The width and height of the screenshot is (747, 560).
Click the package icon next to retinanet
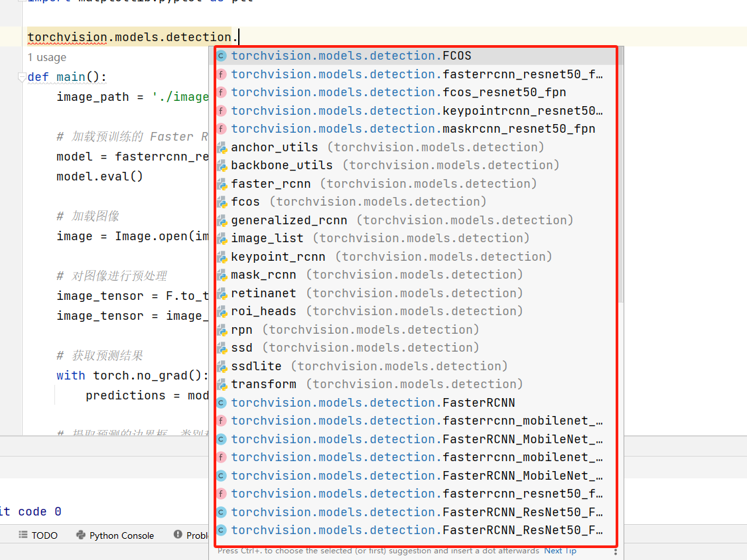pyautogui.click(x=221, y=293)
